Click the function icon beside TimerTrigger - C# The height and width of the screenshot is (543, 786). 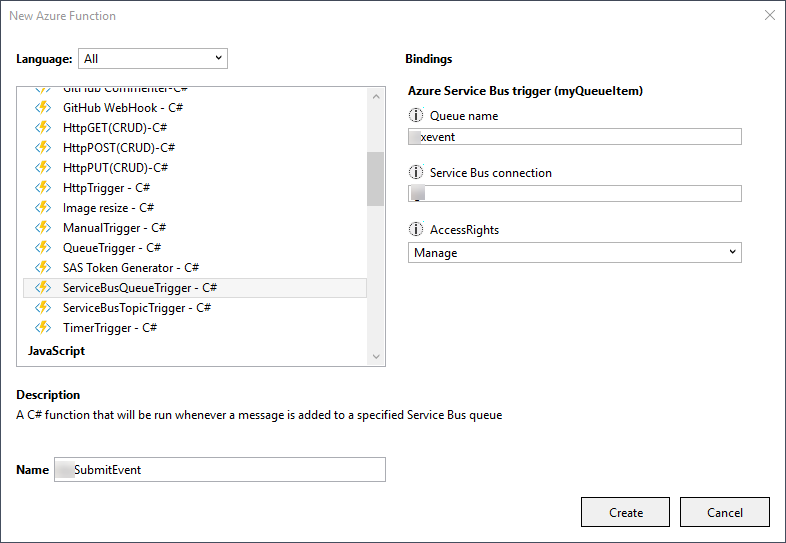(x=43, y=327)
